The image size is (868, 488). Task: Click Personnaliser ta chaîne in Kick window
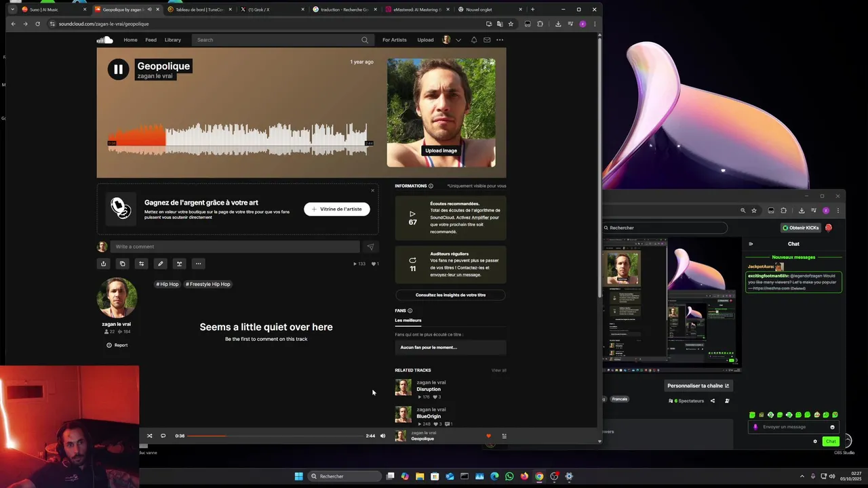[698, 386]
